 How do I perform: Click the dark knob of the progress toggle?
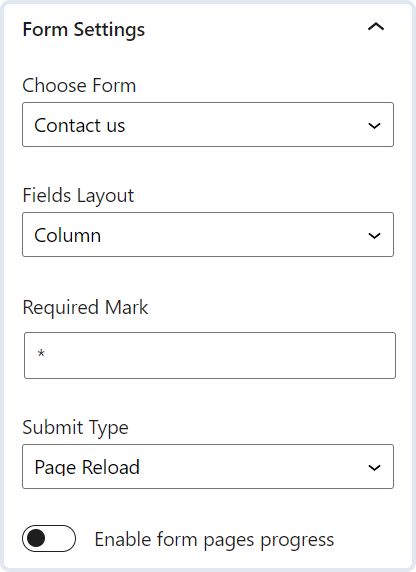[36, 538]
